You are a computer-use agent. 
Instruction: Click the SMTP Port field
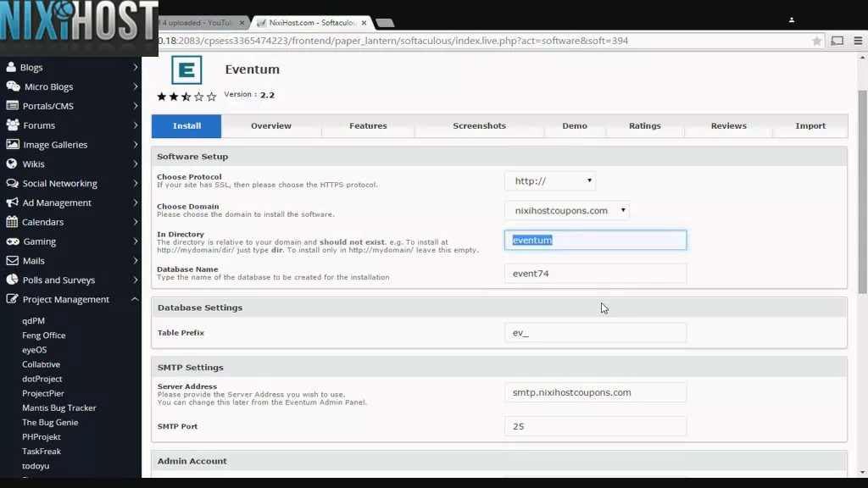click(x=595, y=426)
